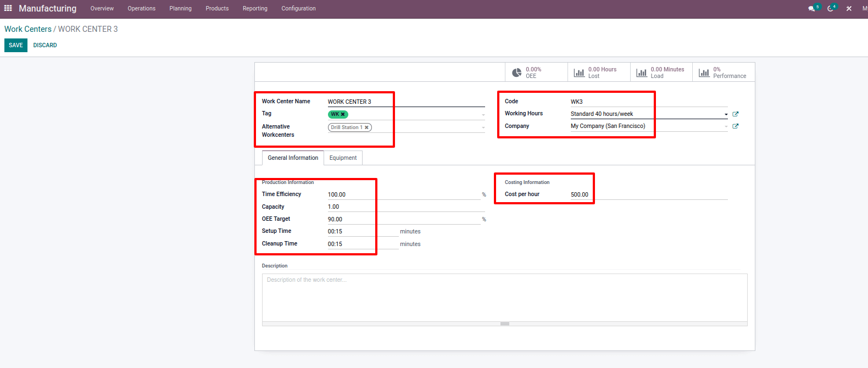The width and height of the screenshot is (868, 368).
Task: Click the Performance bar chart icon
Action: click(x=704, y=73)
